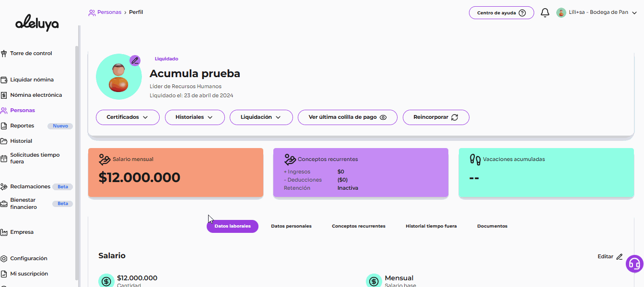Click the Configuración gear icon

pos(4,259)
